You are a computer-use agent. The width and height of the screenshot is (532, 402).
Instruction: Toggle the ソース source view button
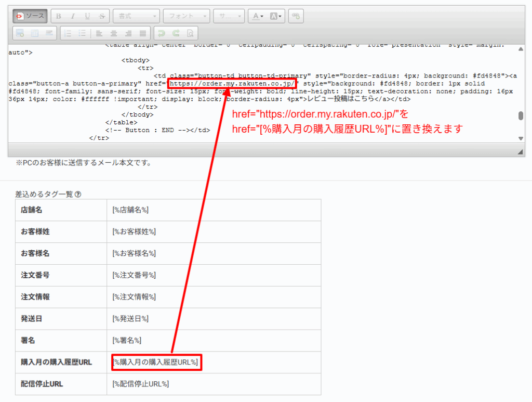tap(30, 16)
